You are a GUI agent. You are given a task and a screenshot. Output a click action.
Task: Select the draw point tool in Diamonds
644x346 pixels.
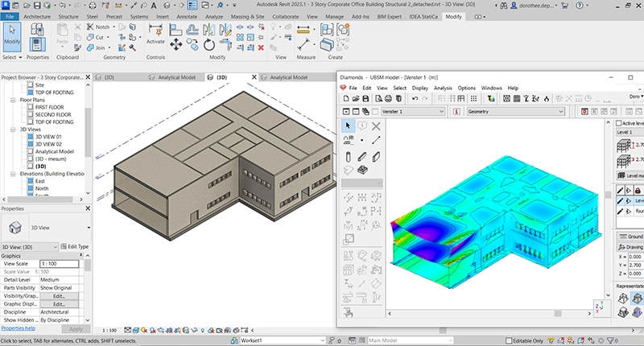361,140
